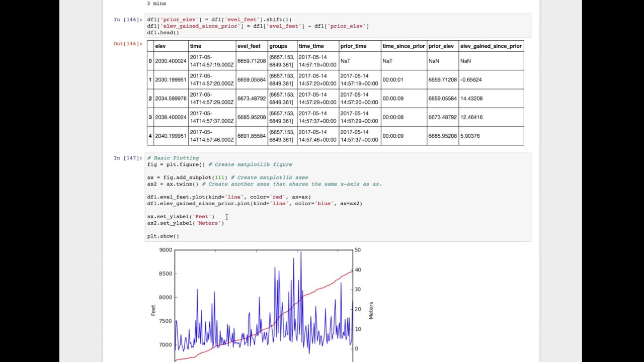This screenshot has width=644, height=362.
Task: Click input cell In [146] code area
Action: point(338,26)
